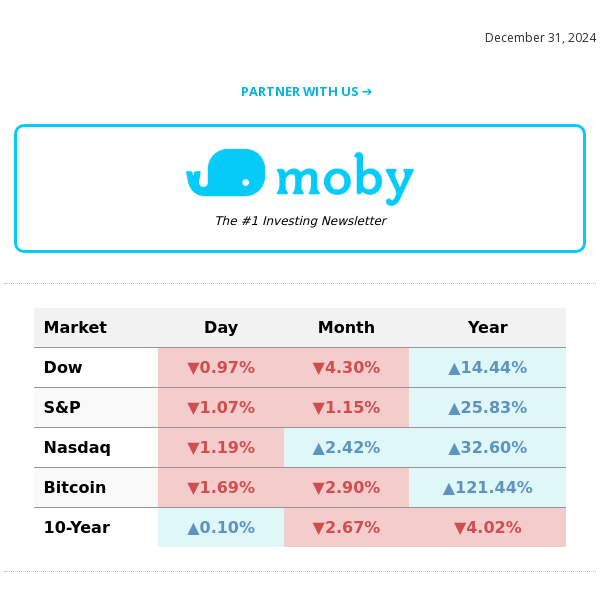This screenshot has height=600, width=600.
Task: Click S&P's yearly gain of 25.83%
Action: (x=487, y=408)
